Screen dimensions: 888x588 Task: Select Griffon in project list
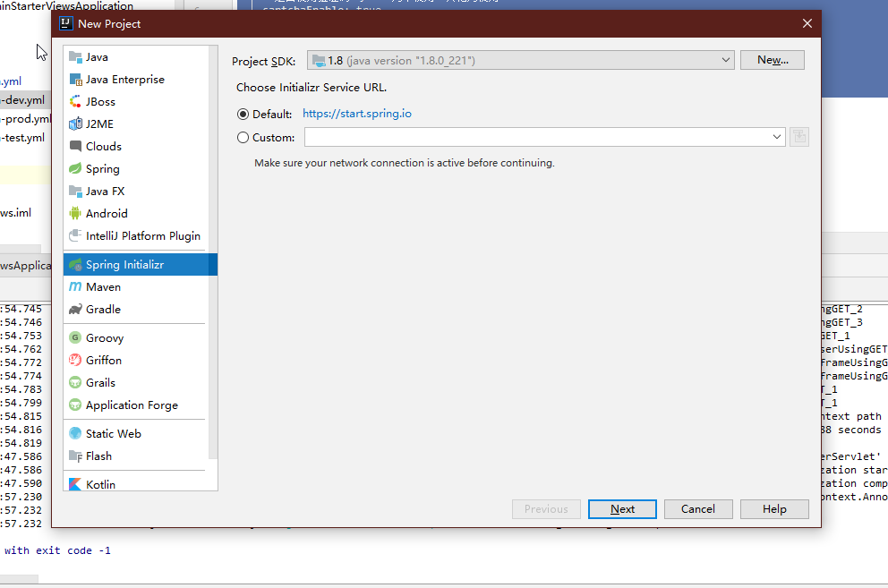136,360
